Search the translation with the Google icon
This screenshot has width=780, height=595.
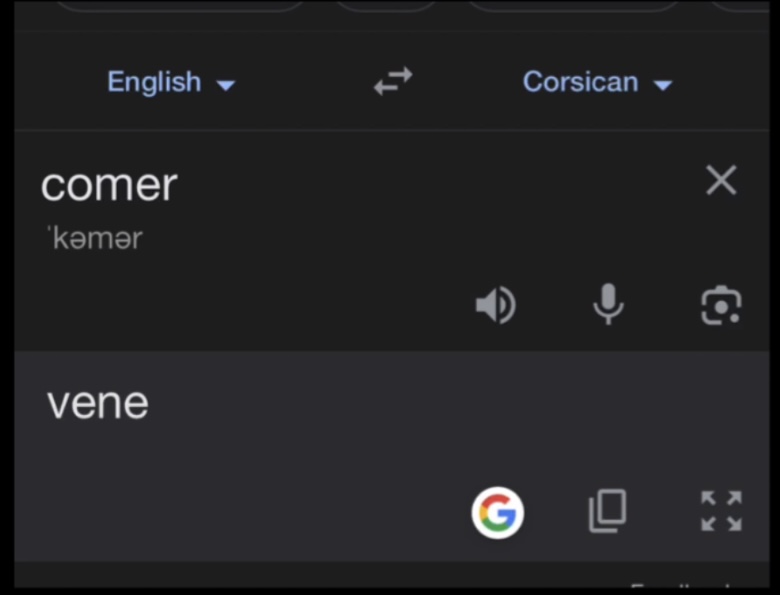coord(497,513)
